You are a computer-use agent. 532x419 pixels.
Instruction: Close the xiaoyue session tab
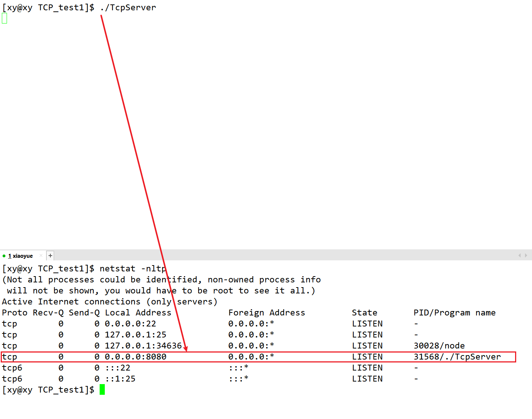[41, 256]
